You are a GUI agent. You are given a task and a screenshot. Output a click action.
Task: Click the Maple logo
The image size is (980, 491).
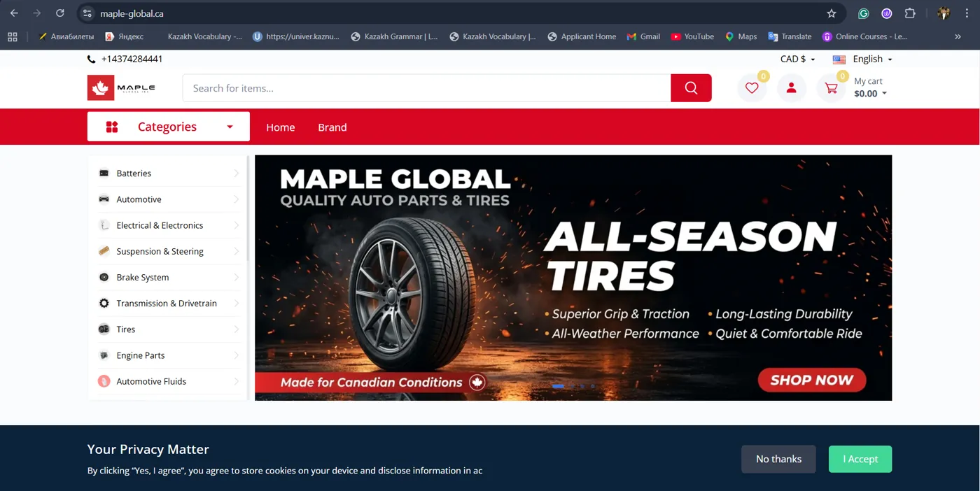point(121,87)
